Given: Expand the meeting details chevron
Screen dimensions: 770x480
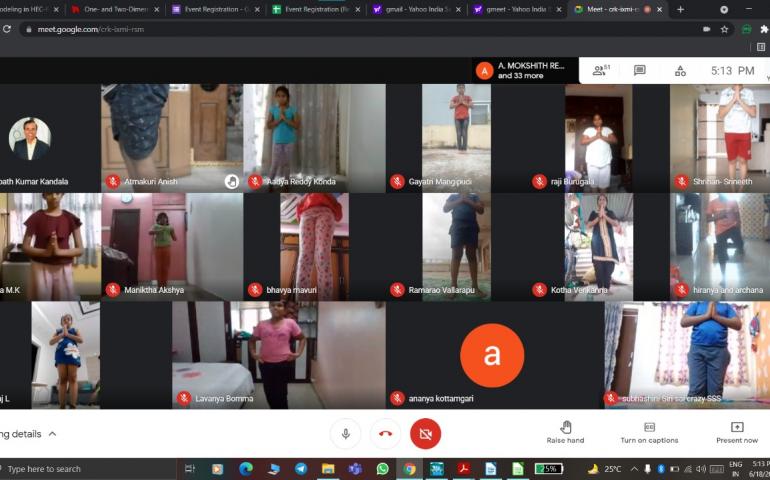Looking at the screenshot, I should 53,434.
